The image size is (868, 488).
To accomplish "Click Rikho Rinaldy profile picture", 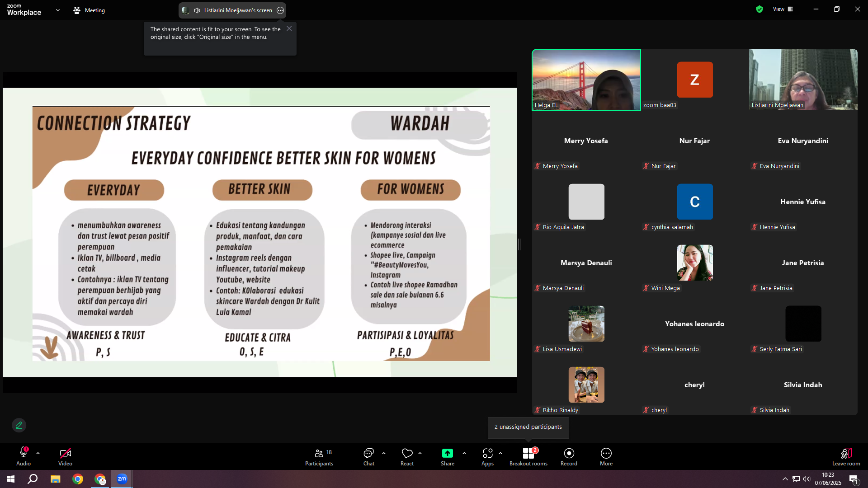I will (x=586, y=385).
